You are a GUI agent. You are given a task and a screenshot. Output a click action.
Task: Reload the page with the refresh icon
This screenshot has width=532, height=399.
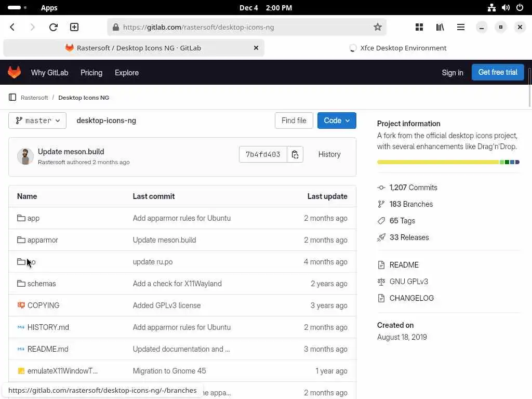54,27
